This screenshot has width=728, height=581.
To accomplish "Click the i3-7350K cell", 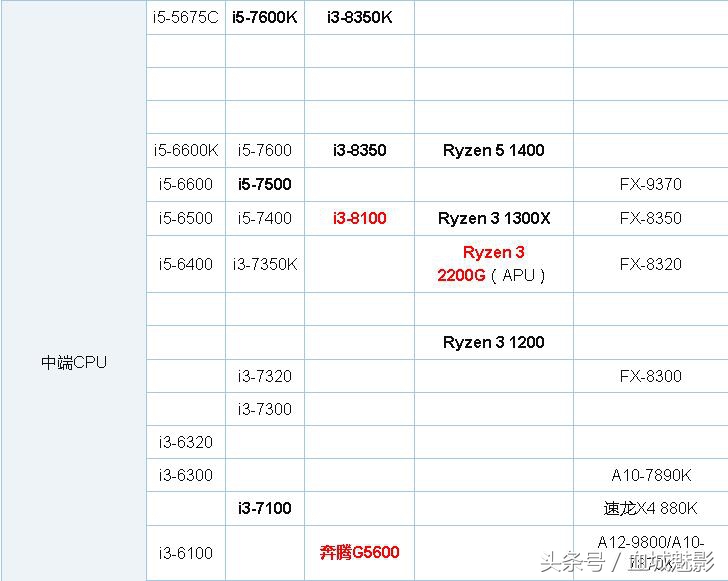I will click(x=265, y=264).
